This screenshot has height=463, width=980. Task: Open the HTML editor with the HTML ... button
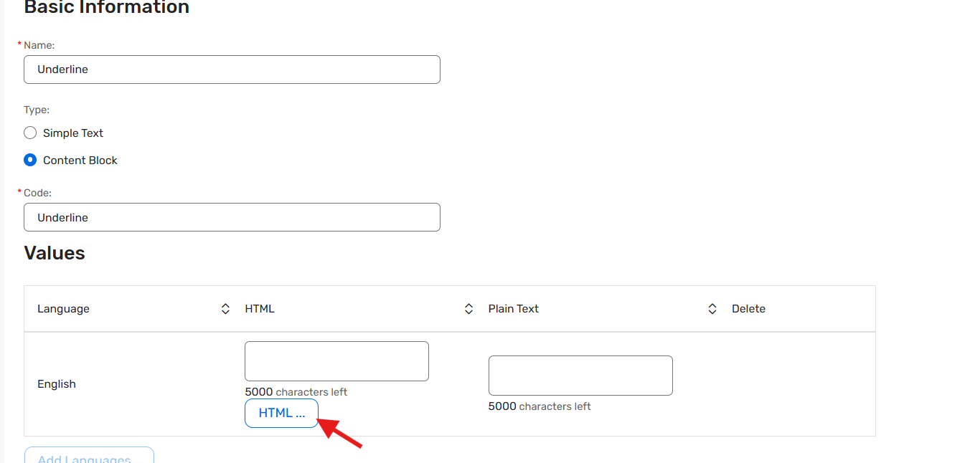pos(281,414)
